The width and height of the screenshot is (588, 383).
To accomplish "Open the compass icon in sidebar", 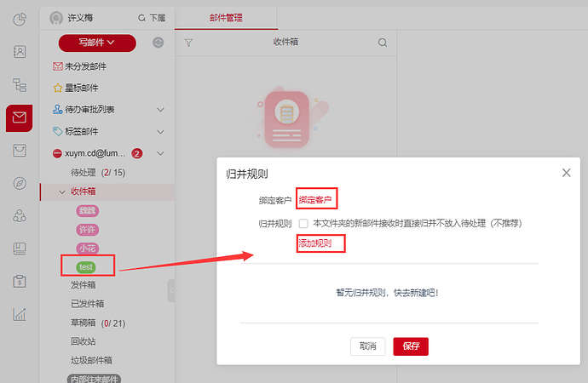I will pyautogui.click(x=19, y=183).
